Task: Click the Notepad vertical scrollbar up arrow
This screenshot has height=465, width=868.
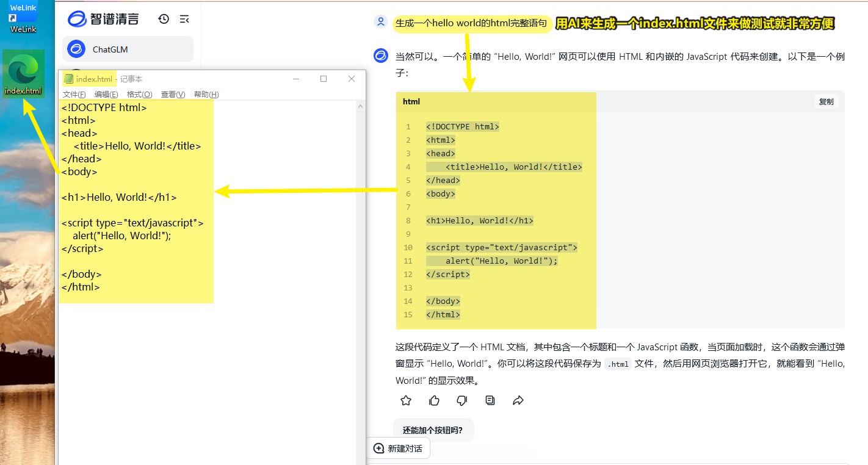Action: [x=361, y=106]
